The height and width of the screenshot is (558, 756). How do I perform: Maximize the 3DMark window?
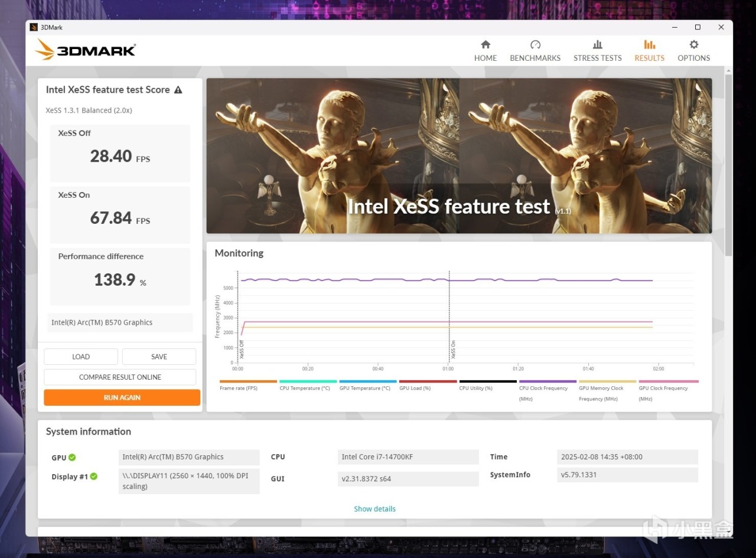698,27
